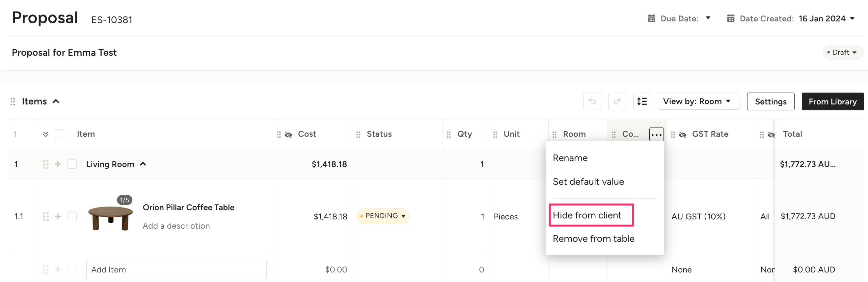Click the Add Item input field
The image size is (868, 282).
coord(176,269)
